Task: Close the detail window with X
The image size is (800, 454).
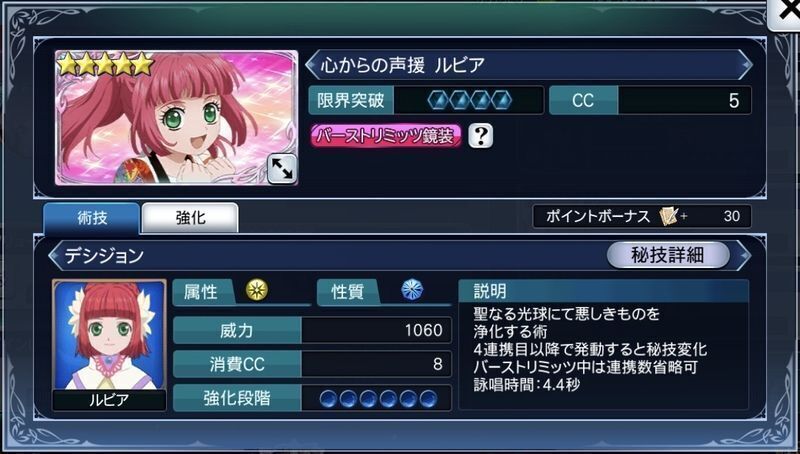Action: tap(786, 13)
